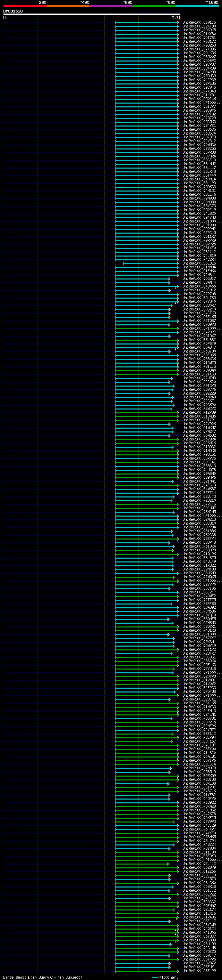The image size is (222, 980).
Task: Open hit UniRef100_P68172
Action: click(x=199, y=41)
